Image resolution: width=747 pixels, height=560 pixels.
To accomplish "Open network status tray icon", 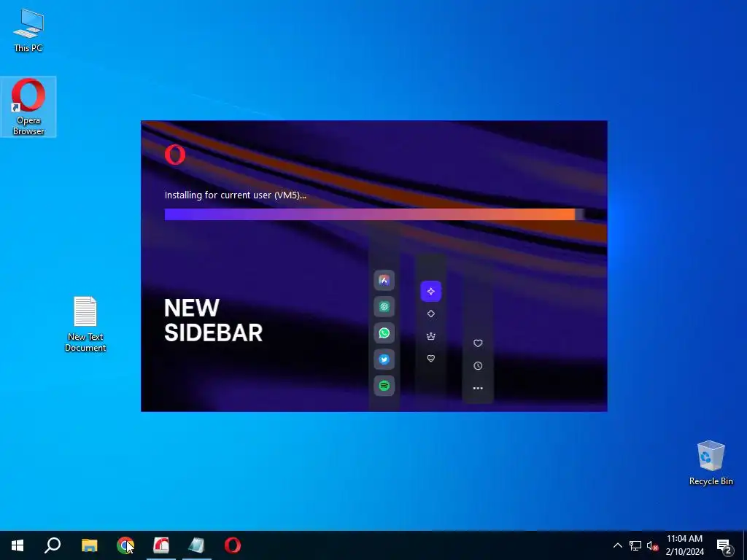I will [x=635, y=545].
